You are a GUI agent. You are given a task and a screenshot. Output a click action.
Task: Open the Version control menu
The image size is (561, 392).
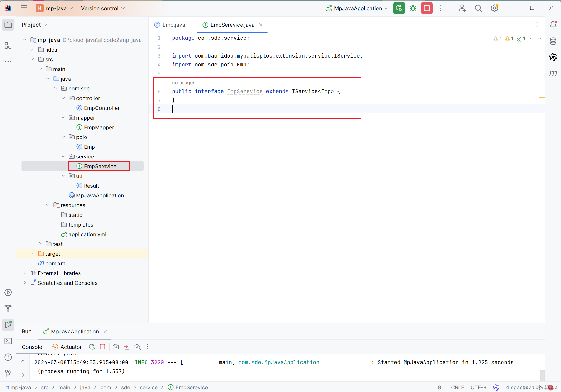coord(103,8)
